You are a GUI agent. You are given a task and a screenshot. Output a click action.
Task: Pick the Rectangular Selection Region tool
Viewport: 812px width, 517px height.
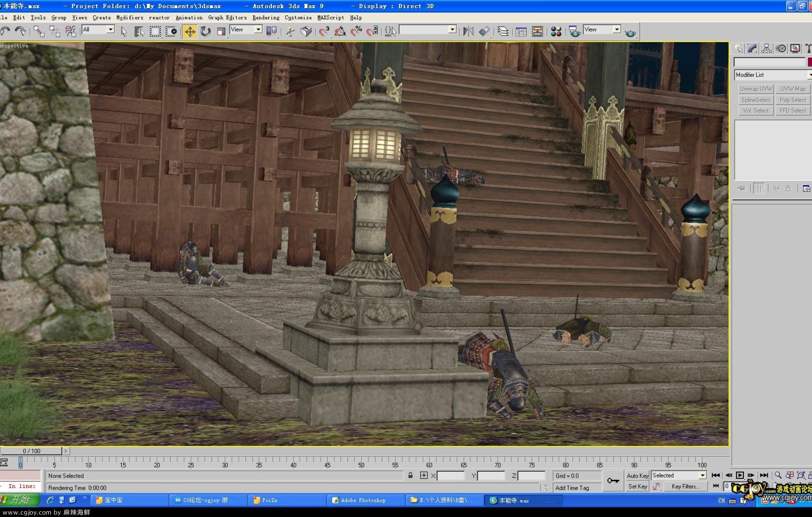(155, 31)
